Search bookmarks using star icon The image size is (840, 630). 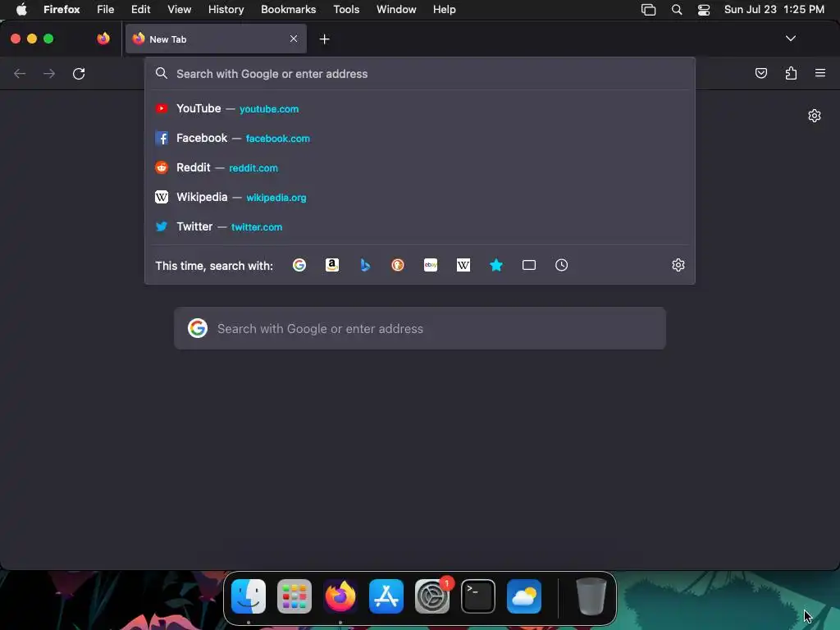(x=496, y=265)
